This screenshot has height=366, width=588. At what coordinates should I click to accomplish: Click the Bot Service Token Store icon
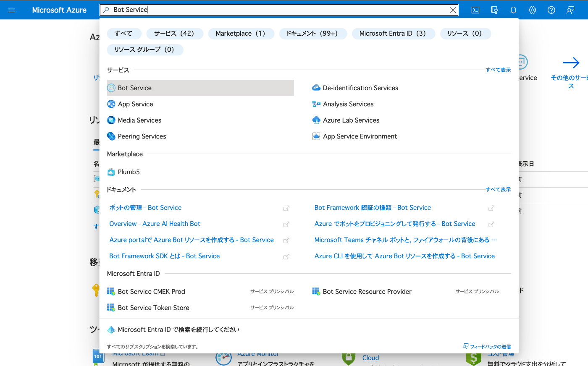[111, 308]
